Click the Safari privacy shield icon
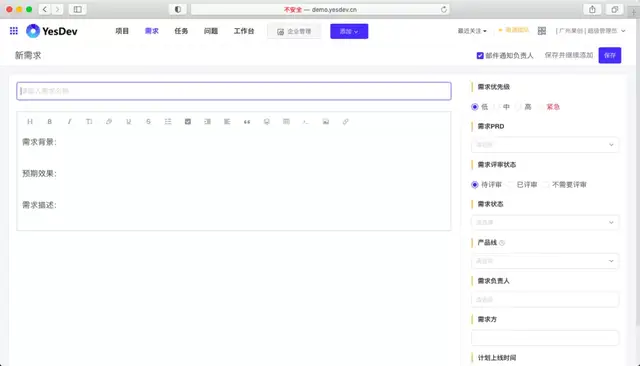The height and width of the screenshot is (366, 640). coord(178,9)
